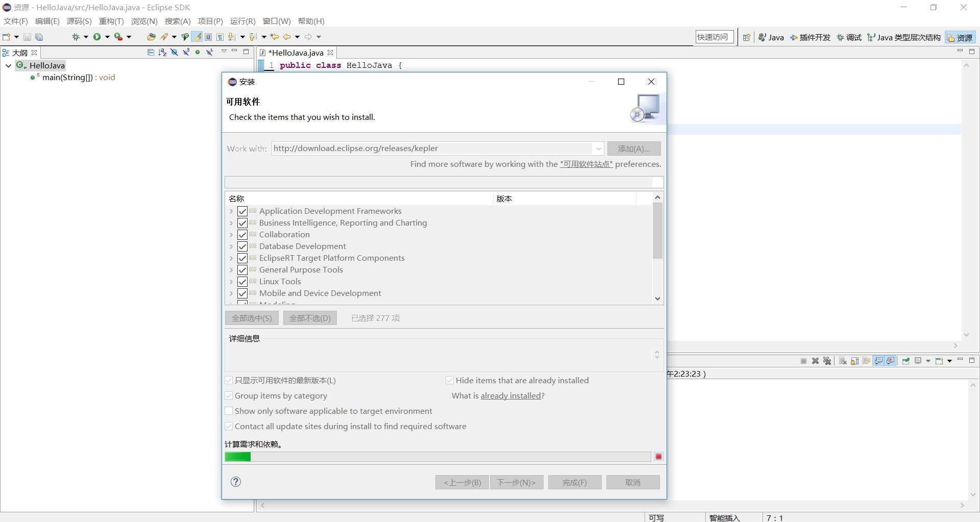
Task: Uncheck EclipseRT Target Platform Components
Action: click(242, 258)
